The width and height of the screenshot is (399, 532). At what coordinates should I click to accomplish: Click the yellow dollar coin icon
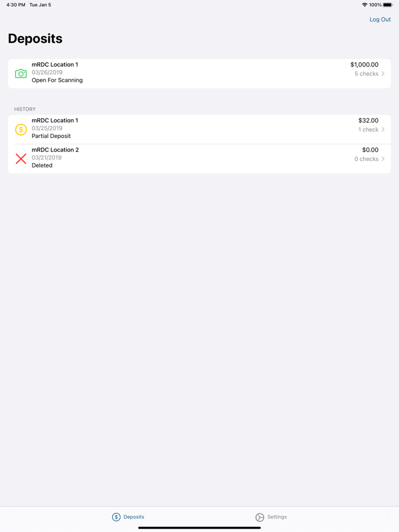[x=21, y=129]
